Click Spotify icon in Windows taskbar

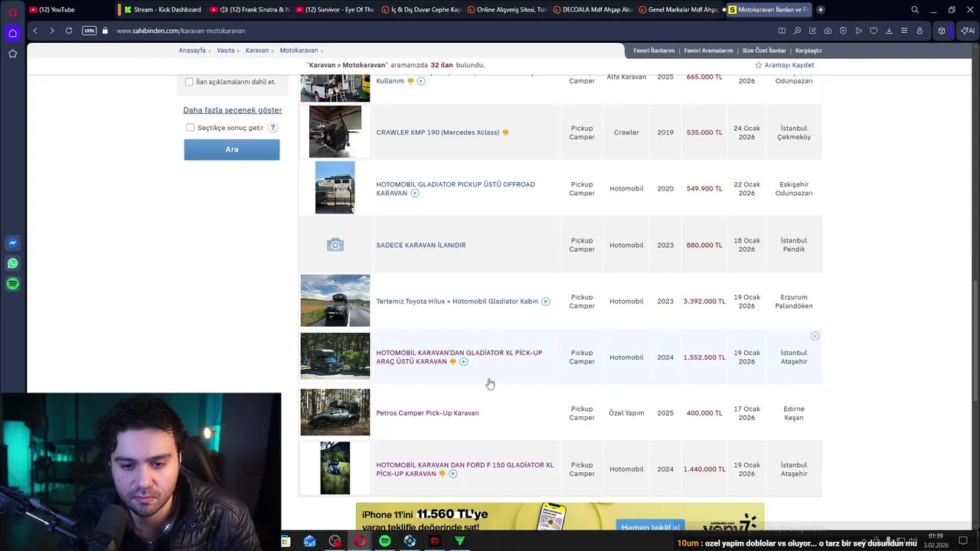pos(384,541)
